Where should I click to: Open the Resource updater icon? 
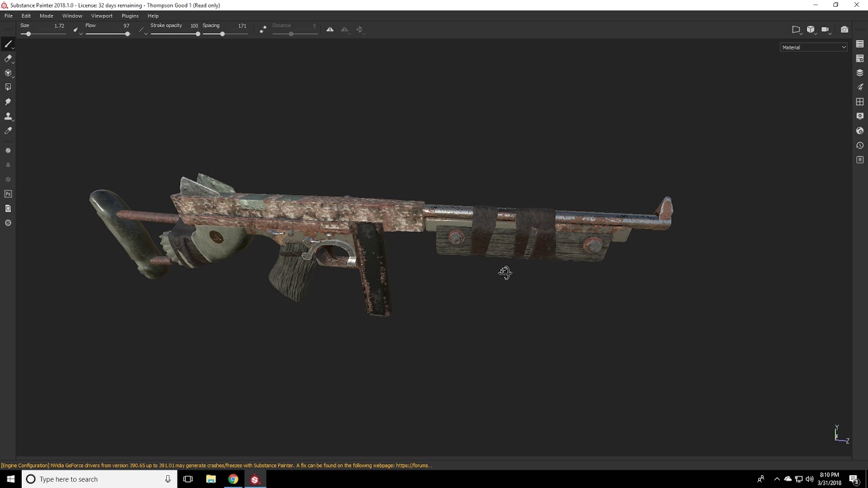[8, 208]
